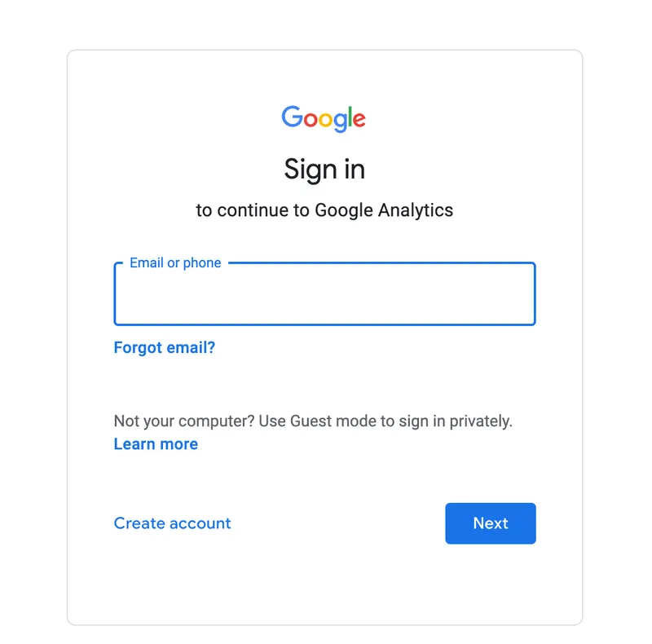652x644 pixels.
Task: Click inside the Email or phone field
Action: [324, 295]
